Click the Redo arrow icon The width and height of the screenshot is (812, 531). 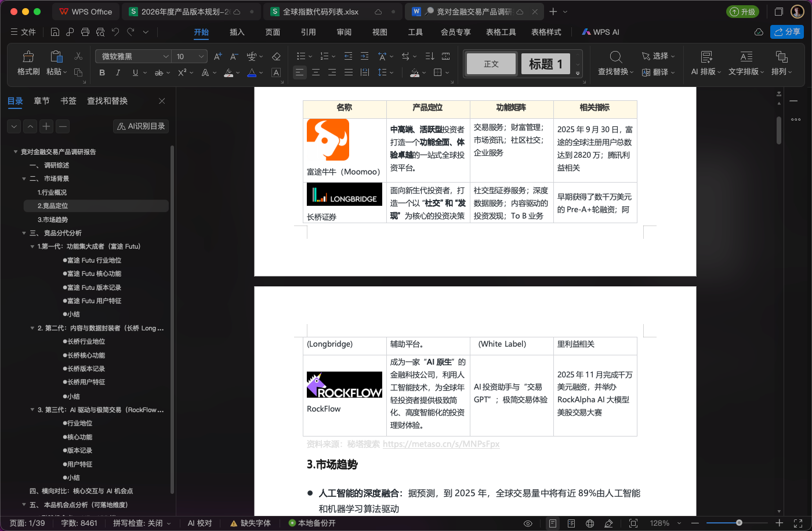[x=130, y=32]
